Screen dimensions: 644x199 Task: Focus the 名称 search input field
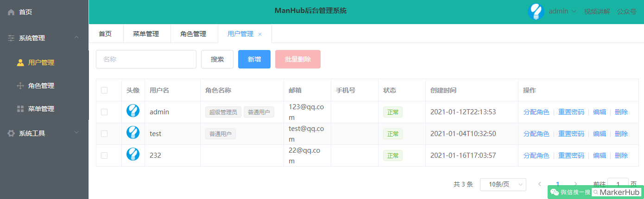[146, 59]
